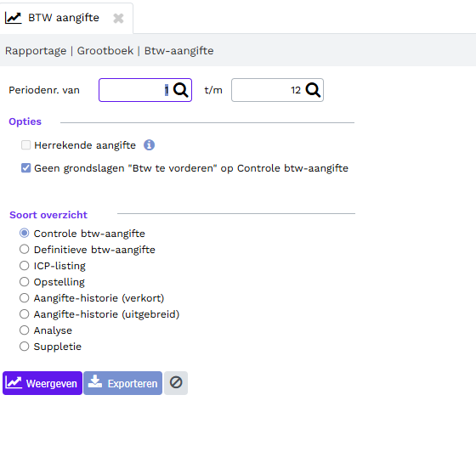Pick the Analyse radio button
The height and width of the screenshot is (457, 476).
tap(25, 330)
